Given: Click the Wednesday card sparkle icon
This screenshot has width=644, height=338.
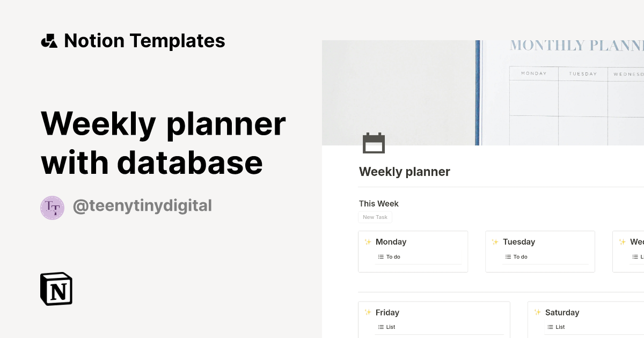Looking at the screenshot, I should tap(623, 241).
